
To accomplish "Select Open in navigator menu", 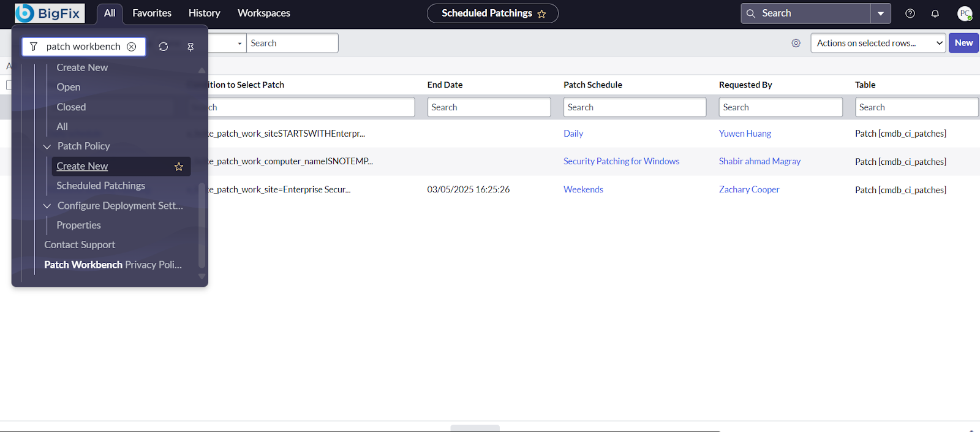I will click(69, 87).
